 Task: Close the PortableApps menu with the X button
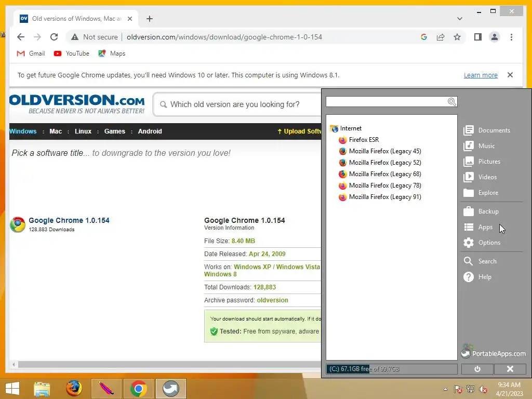coord(510,369)
